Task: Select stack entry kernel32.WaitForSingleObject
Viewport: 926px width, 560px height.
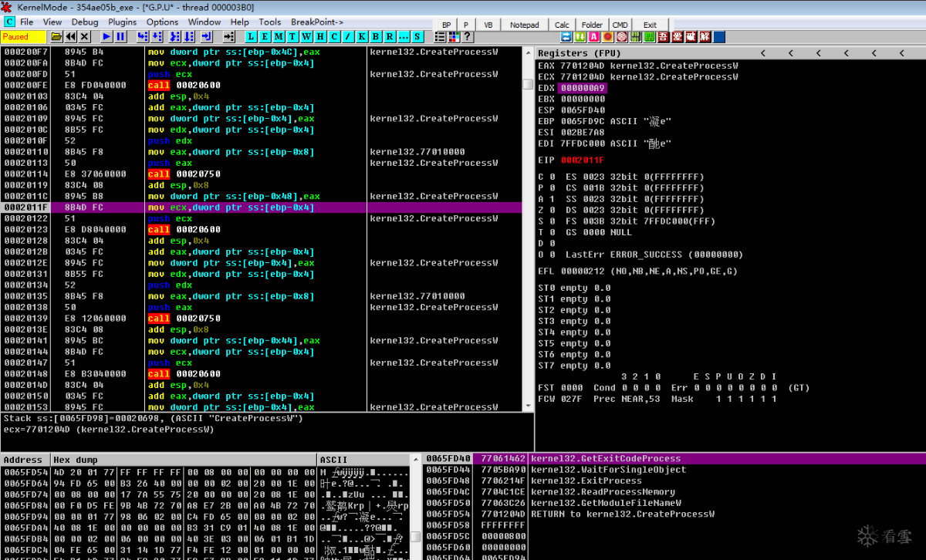Action: coord(608,470)
